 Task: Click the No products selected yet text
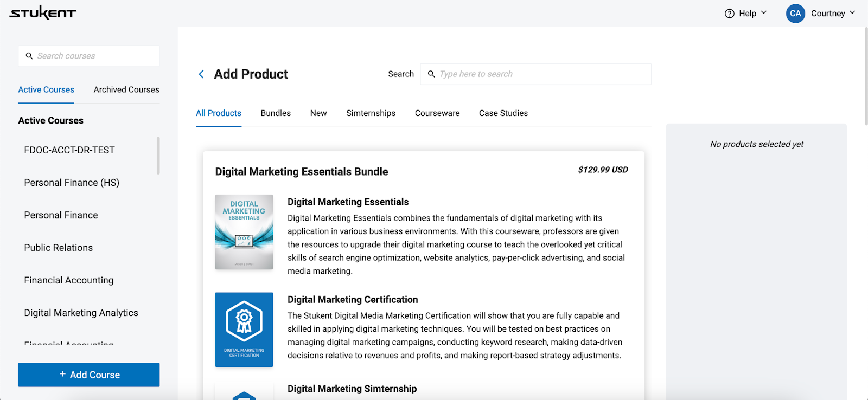757,144
